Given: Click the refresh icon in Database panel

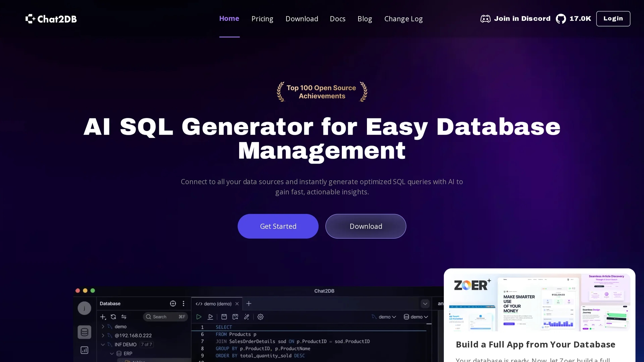Looking at the screenshot, I should [113, 317].
